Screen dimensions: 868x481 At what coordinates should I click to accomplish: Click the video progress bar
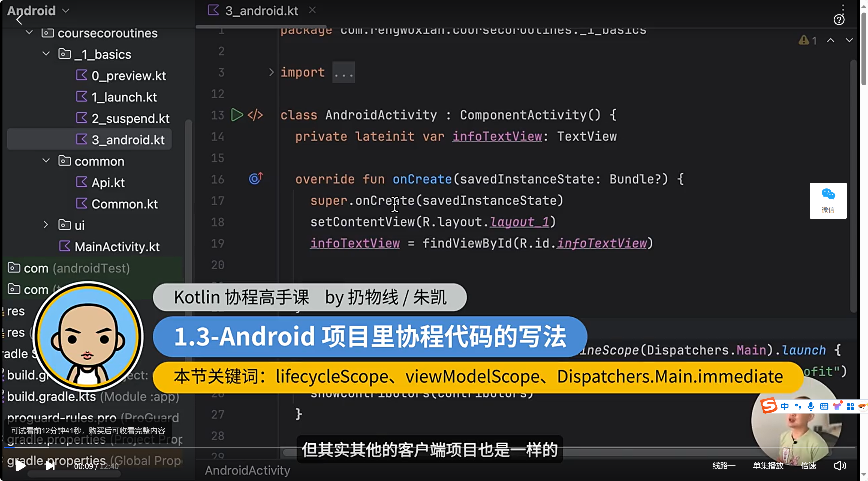[x=430, y=447]
